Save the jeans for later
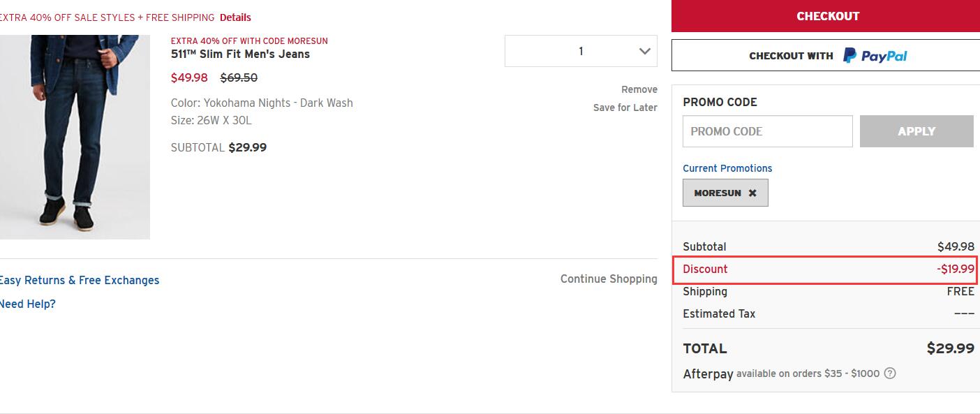The image size is (980, 414). (x=625, y=108)
